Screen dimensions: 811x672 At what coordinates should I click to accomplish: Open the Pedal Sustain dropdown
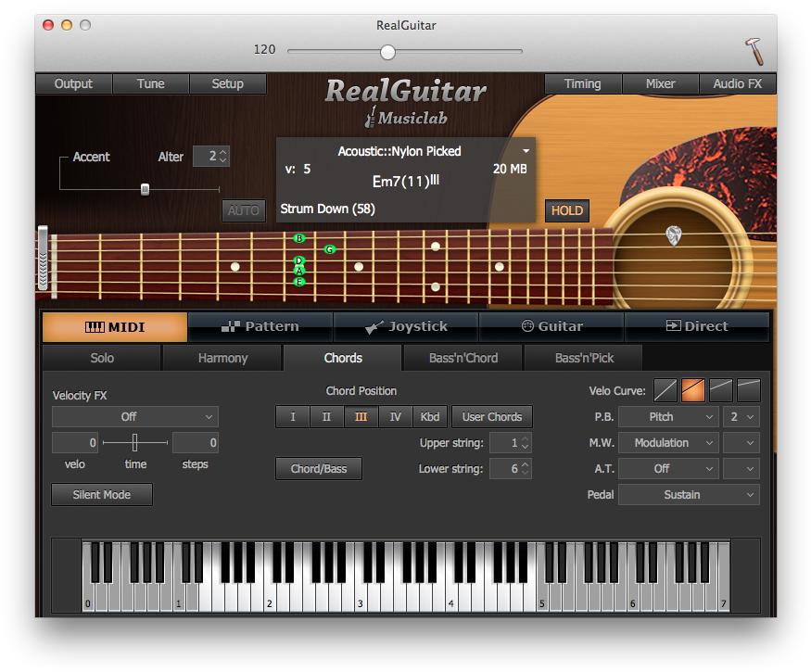(x=689, y=495)
